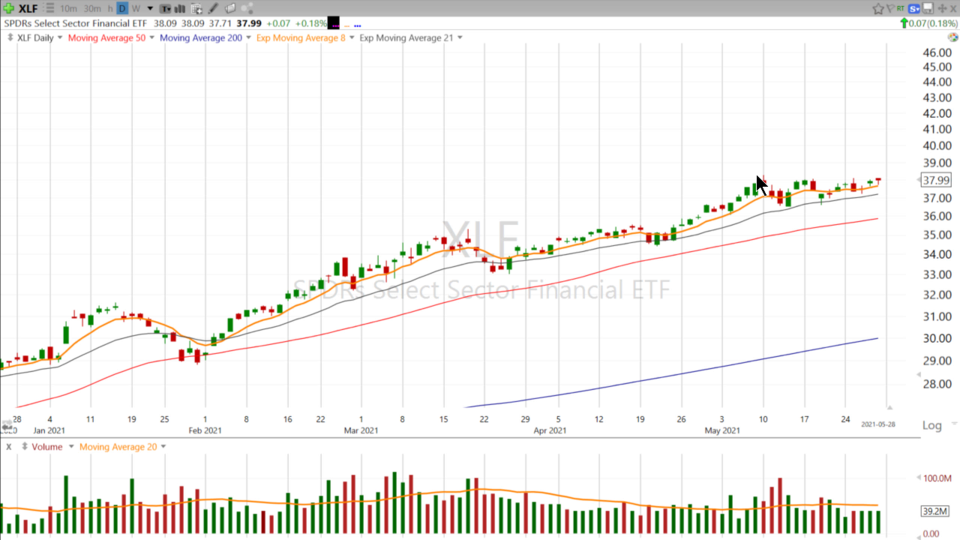Open the Exp Moving Average 21 dropdown
This screenshot has width=960, height=540.
460,38
